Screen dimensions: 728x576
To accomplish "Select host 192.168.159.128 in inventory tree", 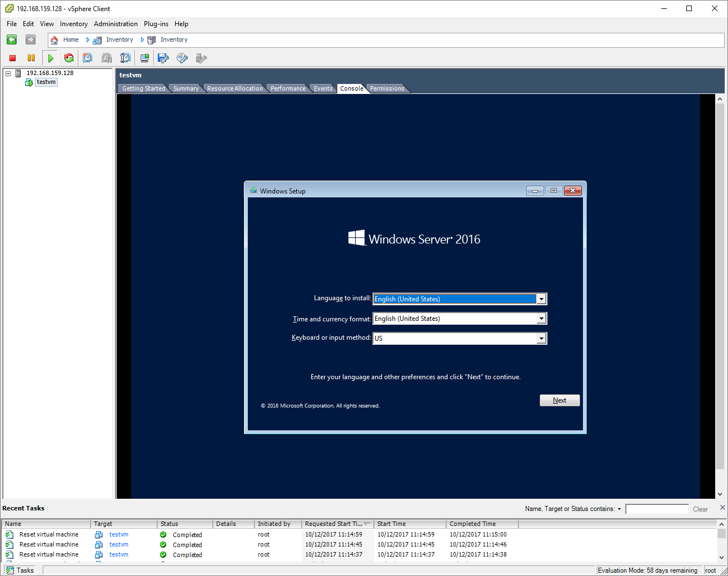I will click(49, 73).
